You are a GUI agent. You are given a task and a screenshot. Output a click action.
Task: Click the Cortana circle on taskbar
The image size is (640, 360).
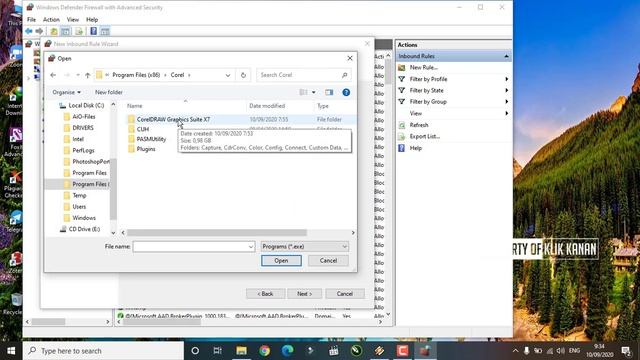coord(195,351)
